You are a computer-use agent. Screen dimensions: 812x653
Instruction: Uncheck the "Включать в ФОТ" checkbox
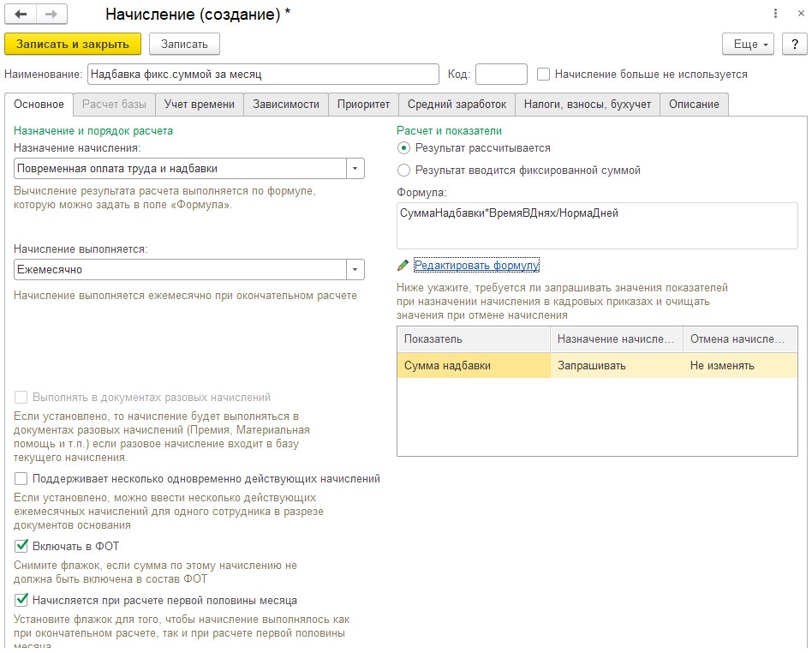21,546
